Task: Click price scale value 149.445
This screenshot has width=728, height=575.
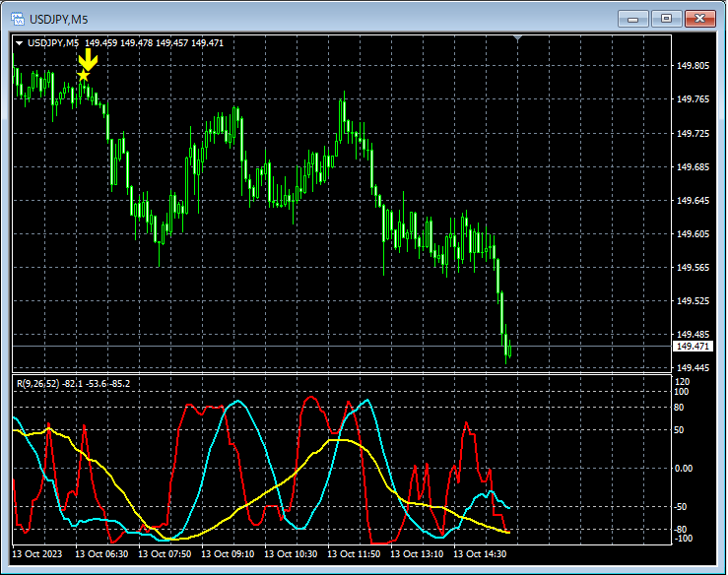Action: 693,368
